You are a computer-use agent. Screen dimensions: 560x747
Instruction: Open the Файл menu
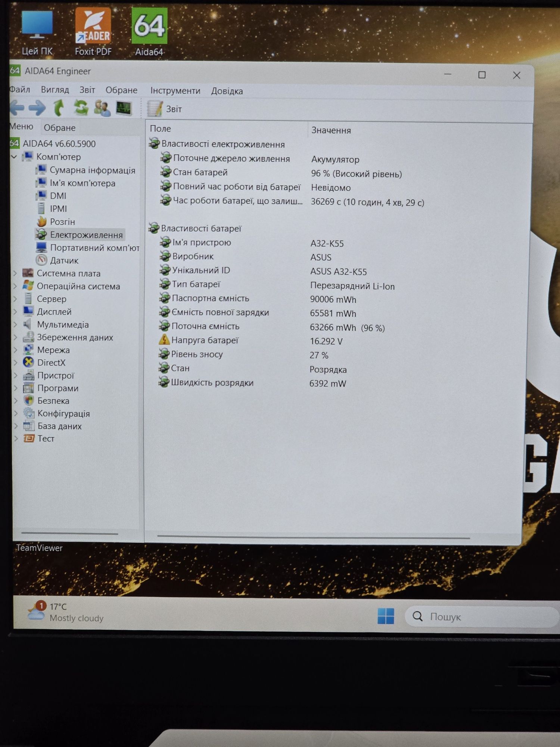coord(19,90)
